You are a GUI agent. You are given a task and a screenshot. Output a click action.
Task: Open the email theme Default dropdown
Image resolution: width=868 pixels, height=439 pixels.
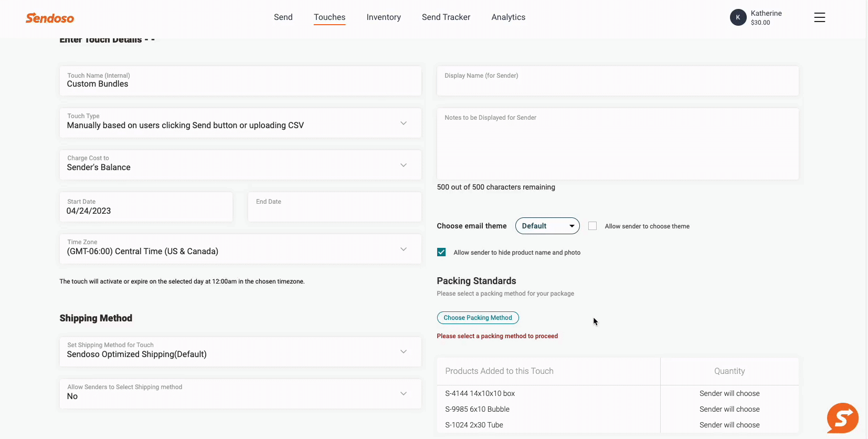[x=547, y=226]
